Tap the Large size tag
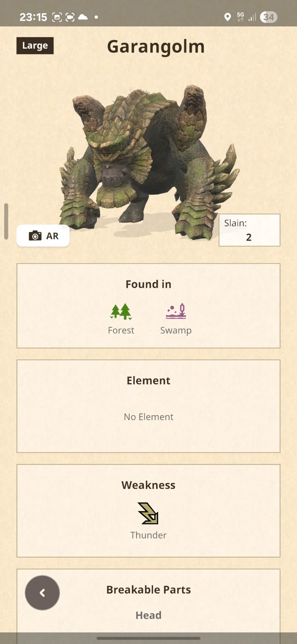Image resolution: width=297 pixels, height=644 pixels. pos(35,46)
